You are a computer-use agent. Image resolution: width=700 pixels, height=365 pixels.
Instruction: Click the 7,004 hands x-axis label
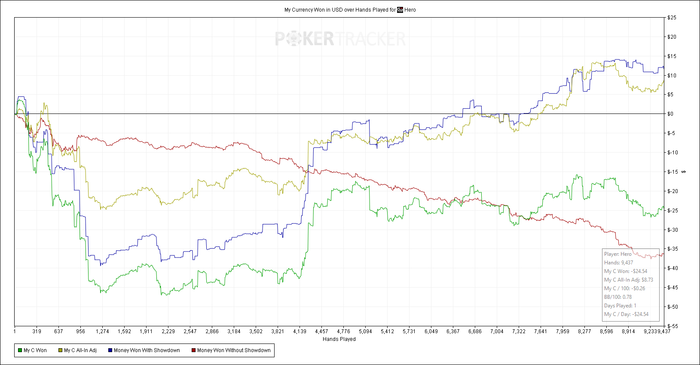(x=496, y=332)
